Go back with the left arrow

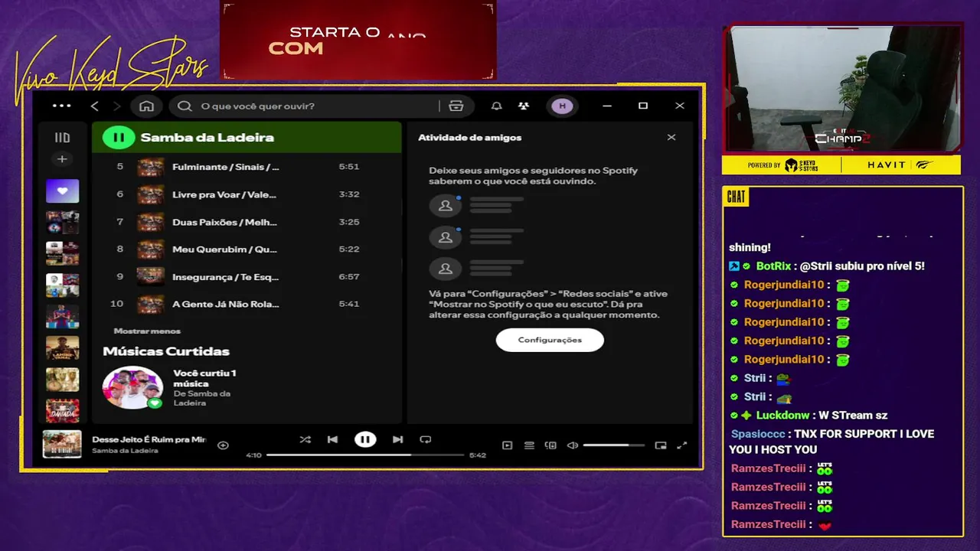tap(95, 106)
